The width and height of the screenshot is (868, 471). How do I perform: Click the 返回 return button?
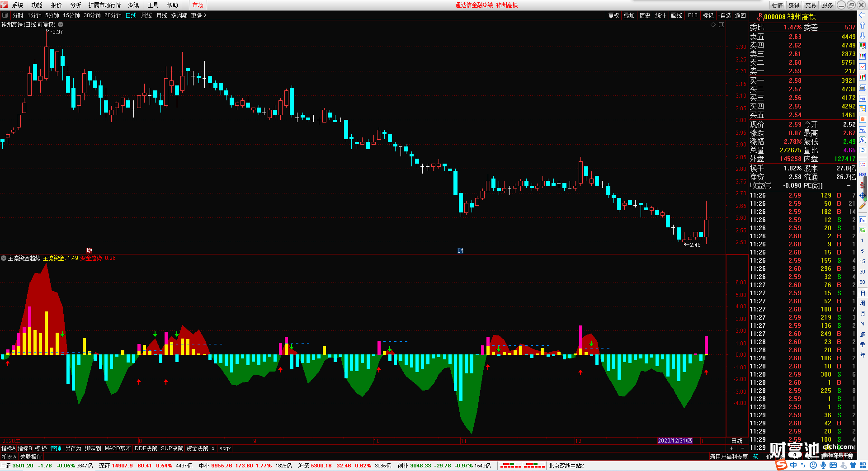[741, 15]
